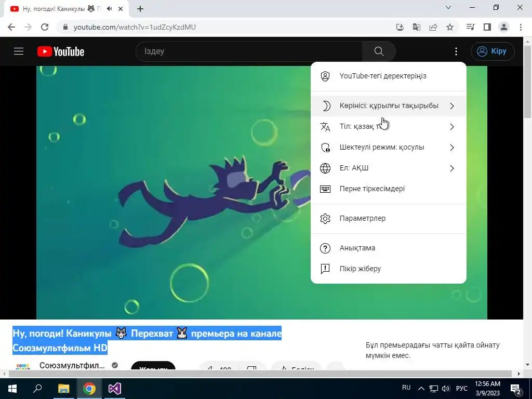Screen dimensions: 532x399
Task: Open the media controls icon in Chrome toolbar
Action: (470, 27)
